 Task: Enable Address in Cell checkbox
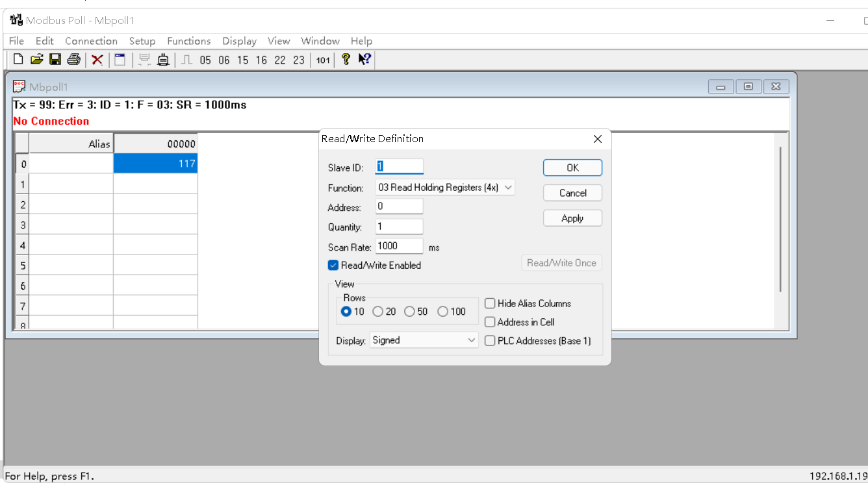tap(490, 322)
